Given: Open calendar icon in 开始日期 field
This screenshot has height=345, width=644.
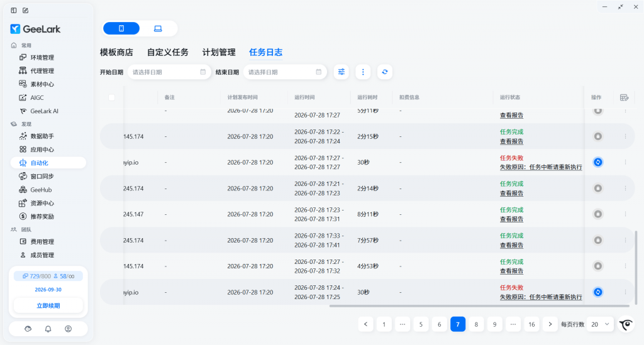Looking at the screenshot, I should pyautogui.click(x=203, y=72).
